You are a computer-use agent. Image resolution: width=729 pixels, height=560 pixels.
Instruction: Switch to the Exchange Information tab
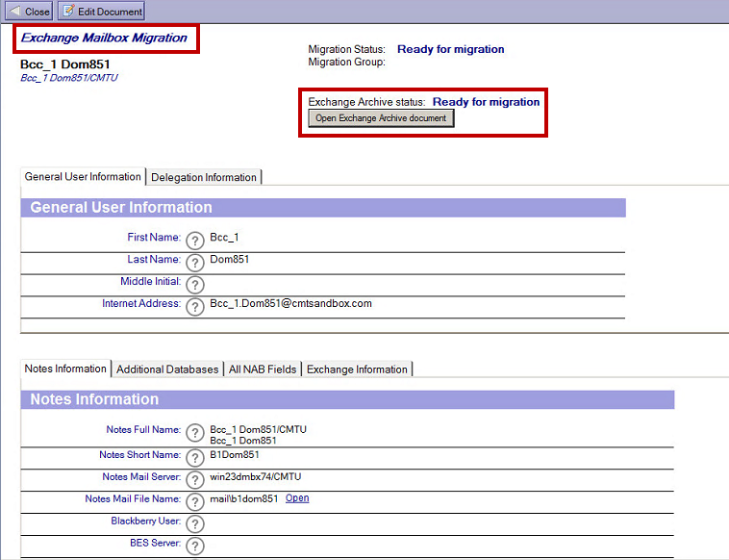coord(357,369)
